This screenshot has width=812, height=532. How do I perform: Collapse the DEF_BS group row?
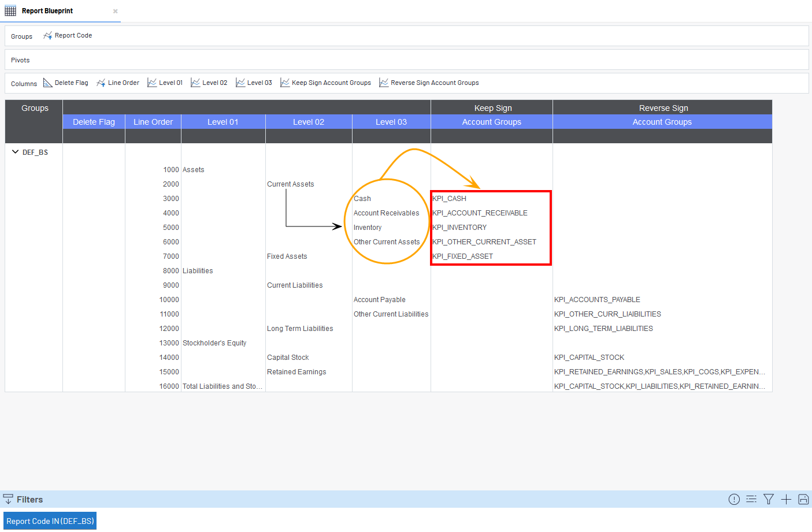pos(15,152)
